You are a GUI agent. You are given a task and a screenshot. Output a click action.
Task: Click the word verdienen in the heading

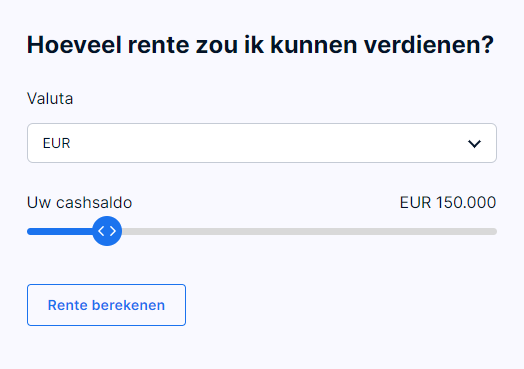point(429,45)
